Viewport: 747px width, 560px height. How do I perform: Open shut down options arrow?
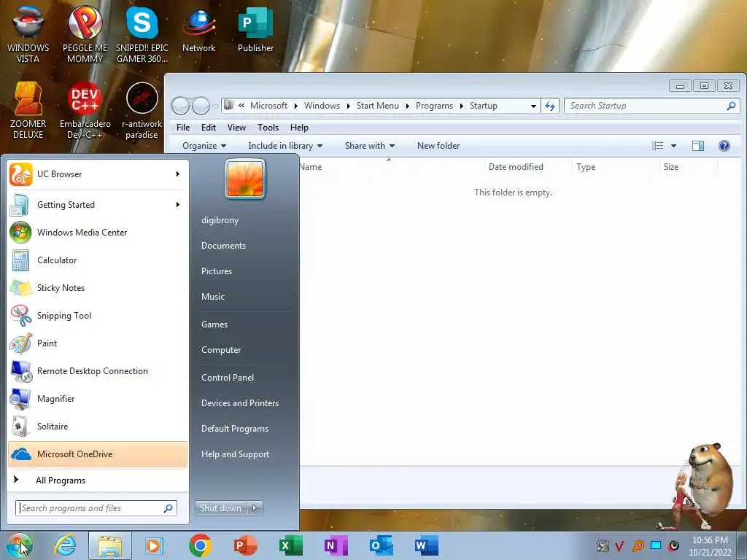(x=255, y=508)
